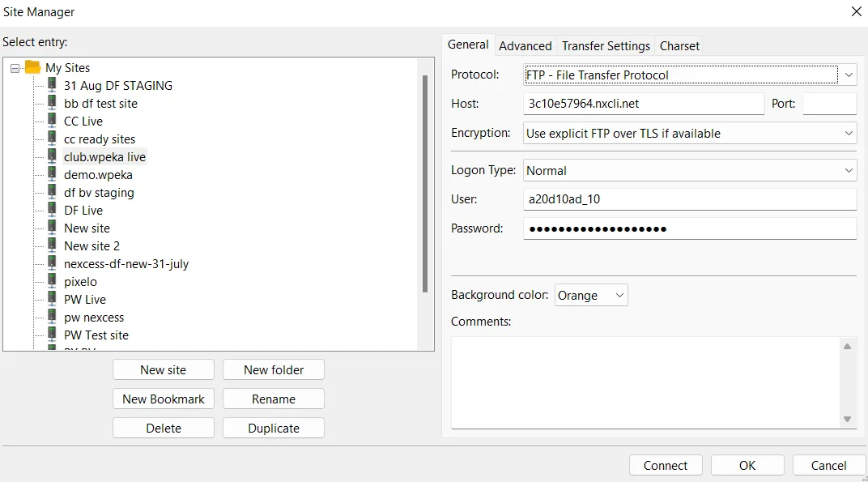
Task: Click the Delete button
Action: (164, 429)
